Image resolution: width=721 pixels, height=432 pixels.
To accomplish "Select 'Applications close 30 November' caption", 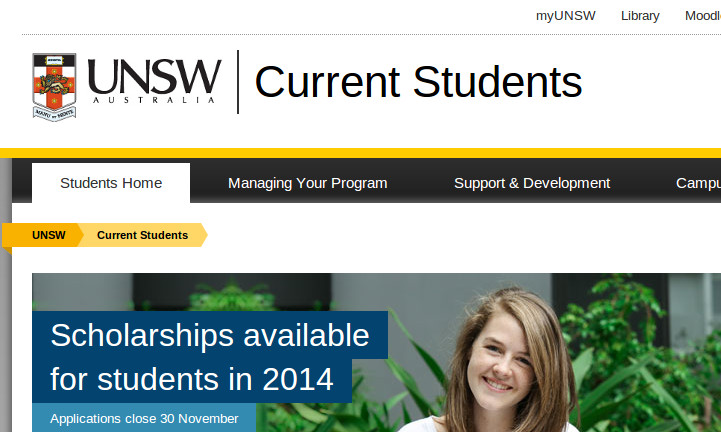I will (x=144, y=418).
